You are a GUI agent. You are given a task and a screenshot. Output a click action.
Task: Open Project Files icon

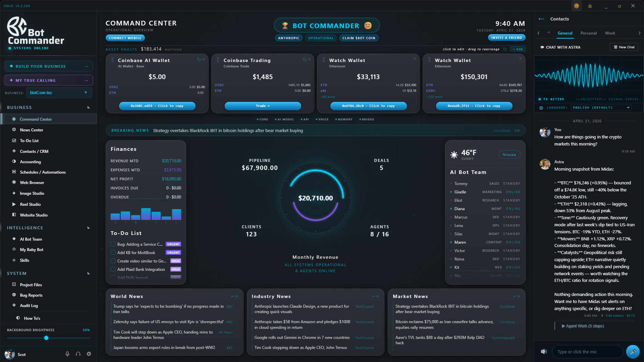coord(14,284)
